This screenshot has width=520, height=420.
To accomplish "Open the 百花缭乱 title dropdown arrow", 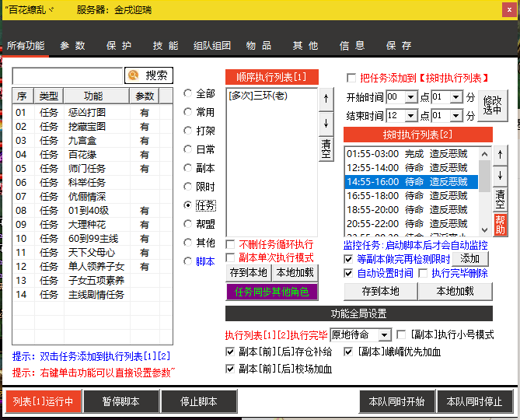I will [x=51, y=9].
